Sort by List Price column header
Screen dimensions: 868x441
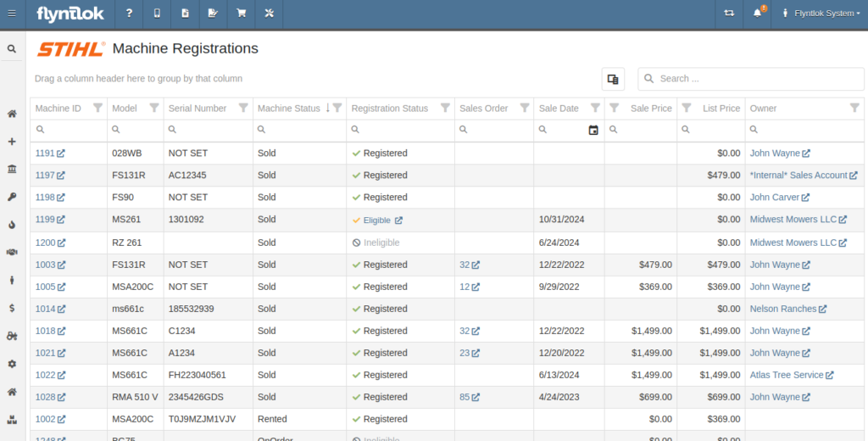tap(721, 108)
